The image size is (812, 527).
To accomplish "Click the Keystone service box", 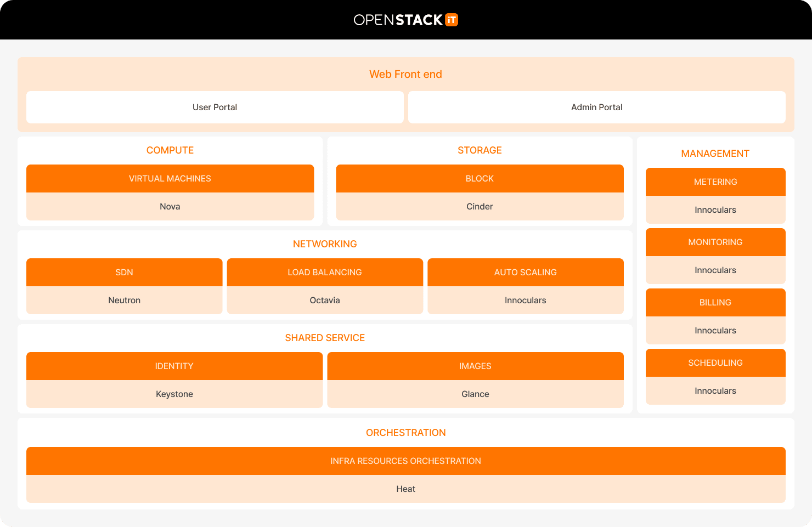I will pyautogui.click(x=174, y=394).
